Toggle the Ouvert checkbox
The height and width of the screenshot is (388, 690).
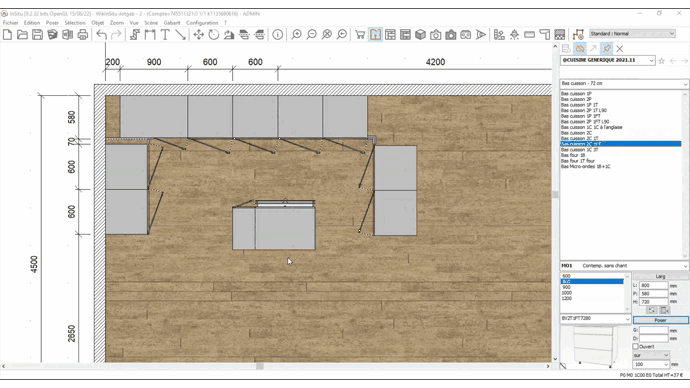click(x=635, y=347)
